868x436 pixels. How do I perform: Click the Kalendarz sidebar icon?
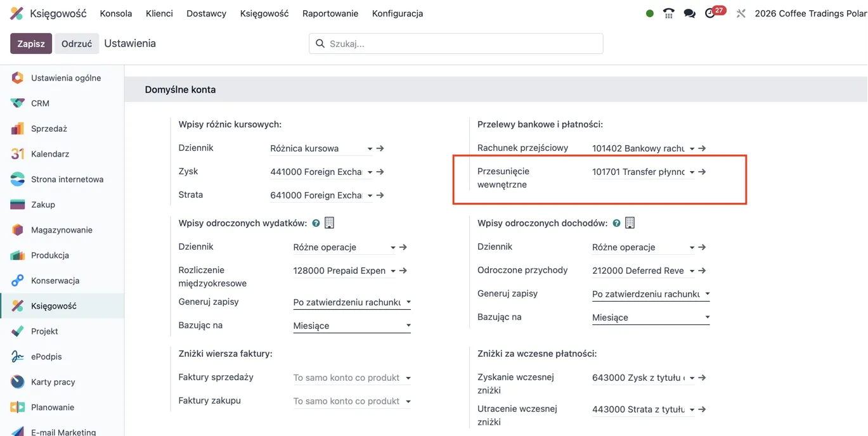(x=18, y=154)
